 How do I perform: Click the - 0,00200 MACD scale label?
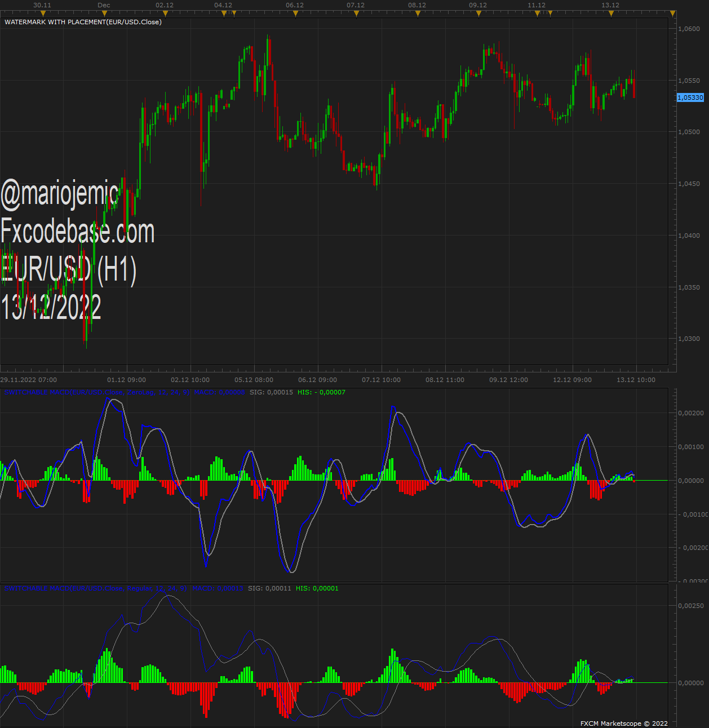(692, 548)
